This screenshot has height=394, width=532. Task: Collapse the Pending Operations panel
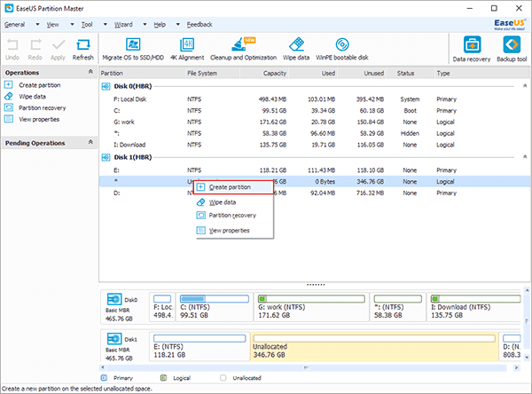point(90,142)
